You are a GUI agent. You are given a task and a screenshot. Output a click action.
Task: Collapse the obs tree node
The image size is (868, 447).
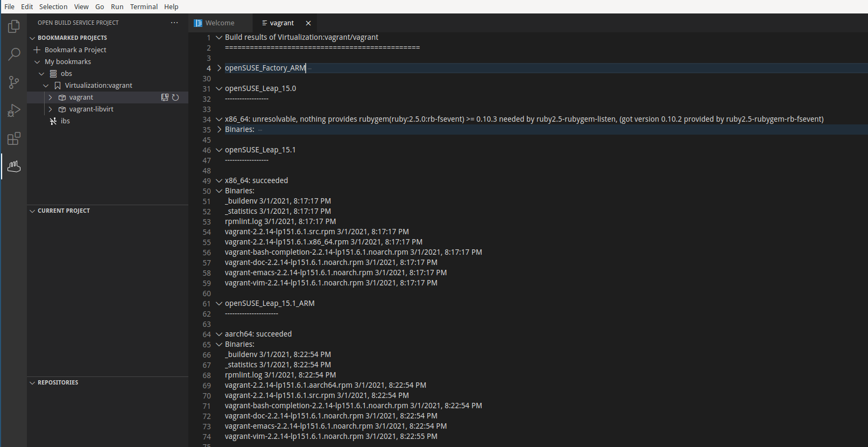click(x=41, y=74)
